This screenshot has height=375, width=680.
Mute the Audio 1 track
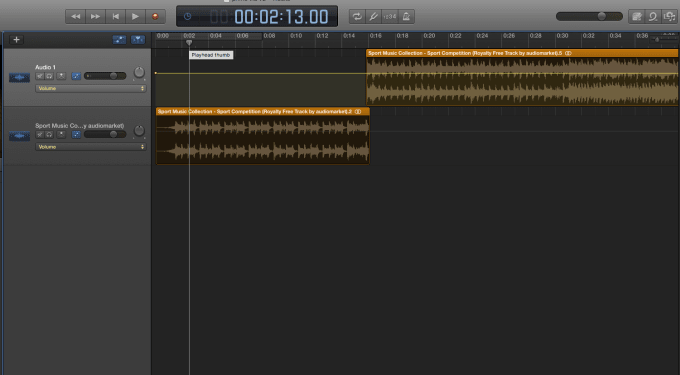tap(39, 76)
